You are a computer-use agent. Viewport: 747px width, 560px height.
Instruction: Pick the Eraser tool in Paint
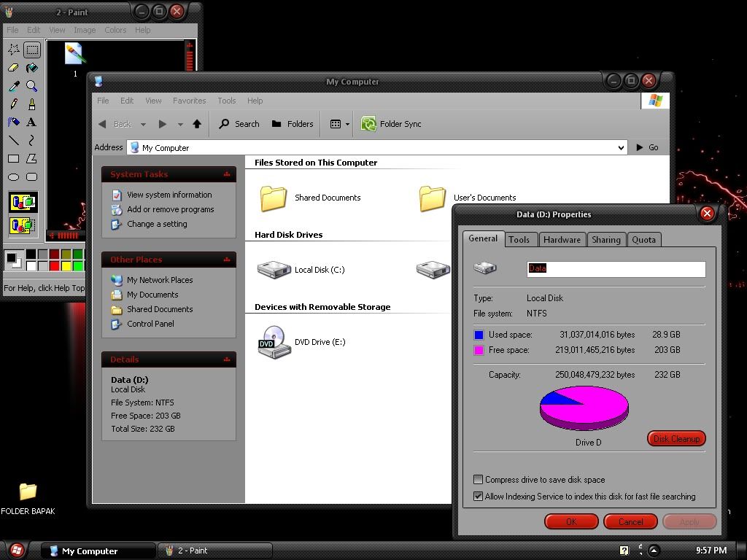(13, 68)
